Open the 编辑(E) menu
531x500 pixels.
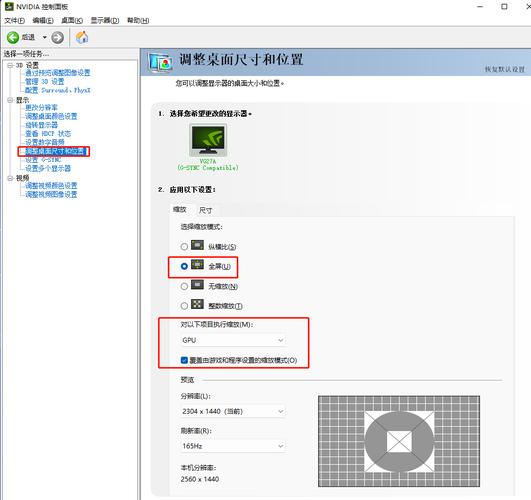point(43,21)
